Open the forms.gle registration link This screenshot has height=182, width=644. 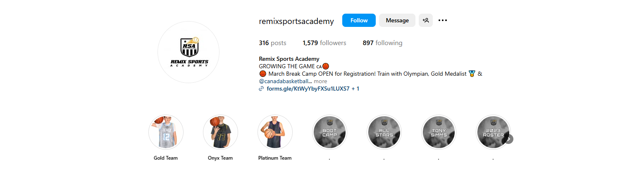click(x=308, y=89)
